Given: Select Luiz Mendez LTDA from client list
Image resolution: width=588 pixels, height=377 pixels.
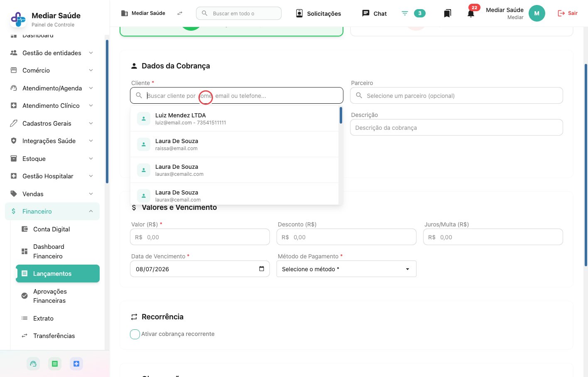Looking at the screenshot, I should (235, 119).
